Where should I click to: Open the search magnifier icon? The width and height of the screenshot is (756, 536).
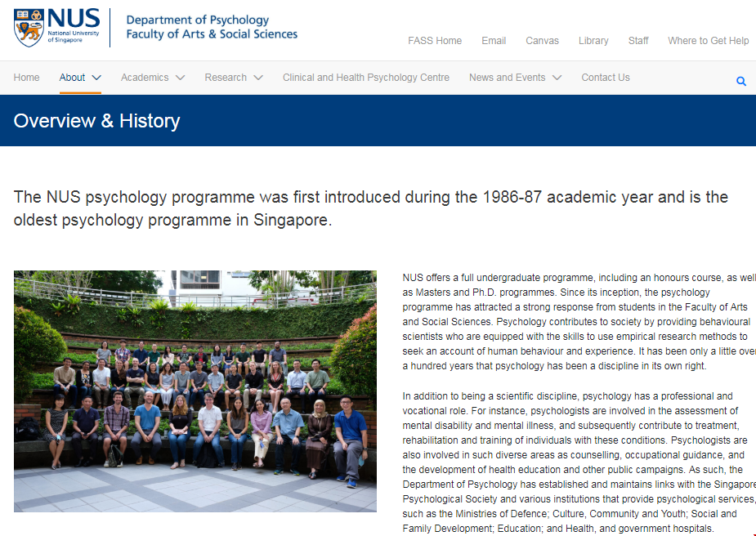pos(740,81)
